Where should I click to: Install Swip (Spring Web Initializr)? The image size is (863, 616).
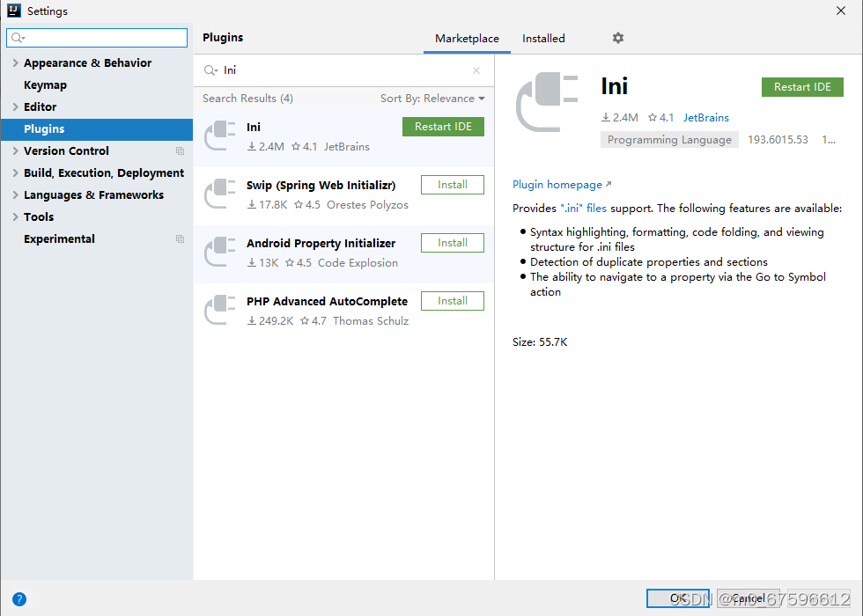[x=453, y=185]
